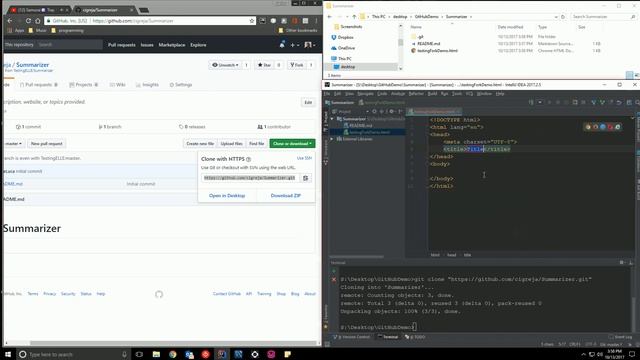The width and height of the screenshot is (640, 360).
Task: Click the new terminal session plus icon
Action: pyautogui.click(x=334, y=271)
